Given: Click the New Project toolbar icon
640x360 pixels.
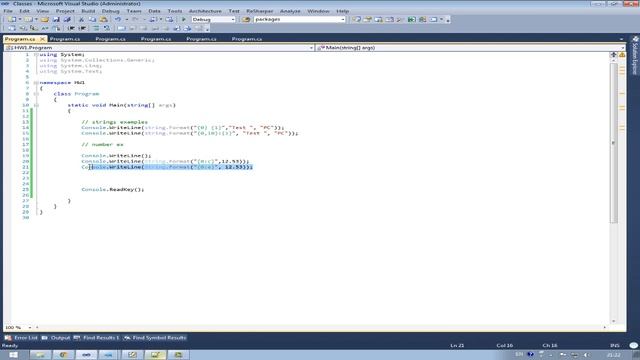Looking at the screenshot, I should 12,19.
